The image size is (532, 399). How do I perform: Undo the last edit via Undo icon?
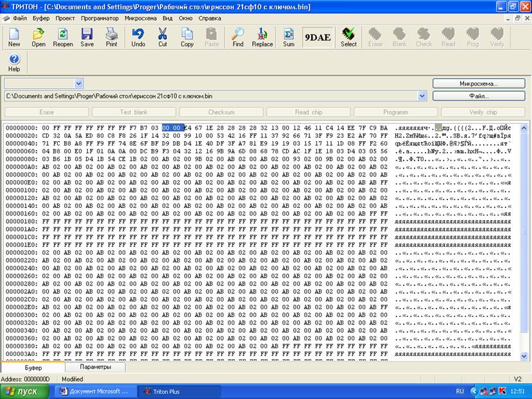pos(138,37)
